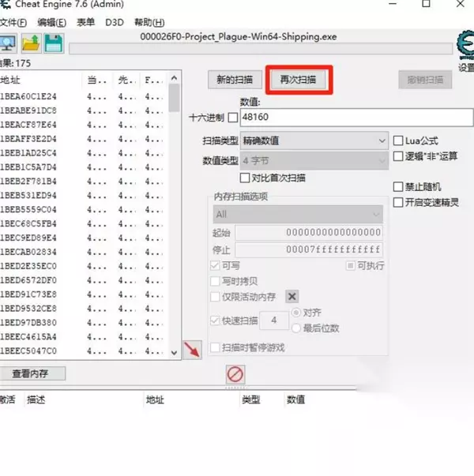Open the 编辑(E) menu
Screen dimensions: 474x476
(x=51, y=22)
